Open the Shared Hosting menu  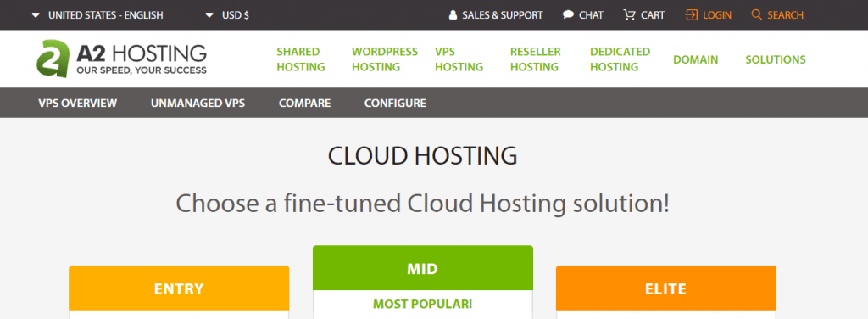point(301,59)
